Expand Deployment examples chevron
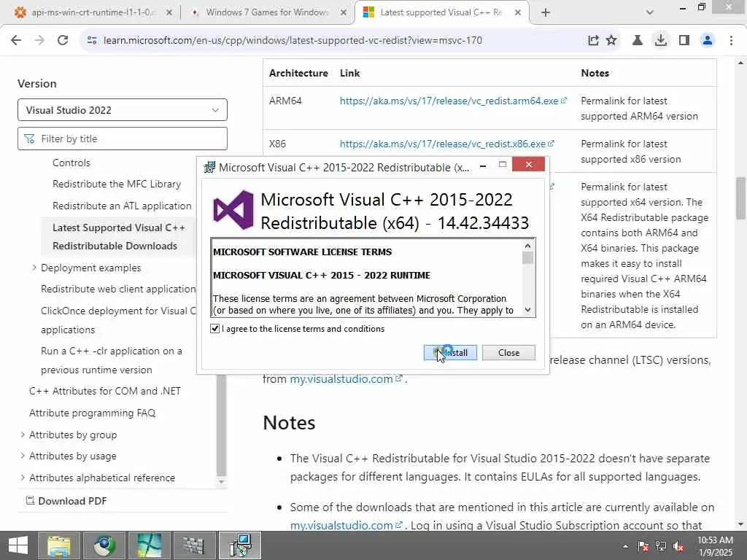Viewport: 747px width, 560px height. (34, 268)
